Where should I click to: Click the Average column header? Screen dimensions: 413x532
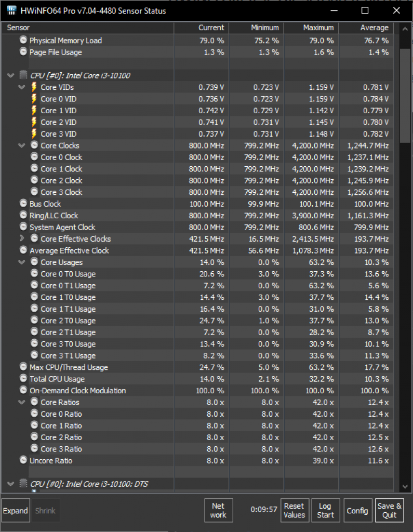(366, 28)
